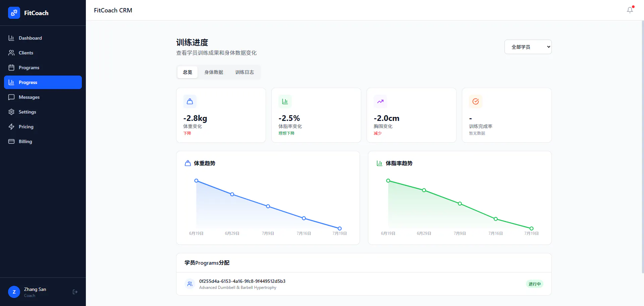
Task: Click the Clients people icon in sidebar
Action: point(11,53)
